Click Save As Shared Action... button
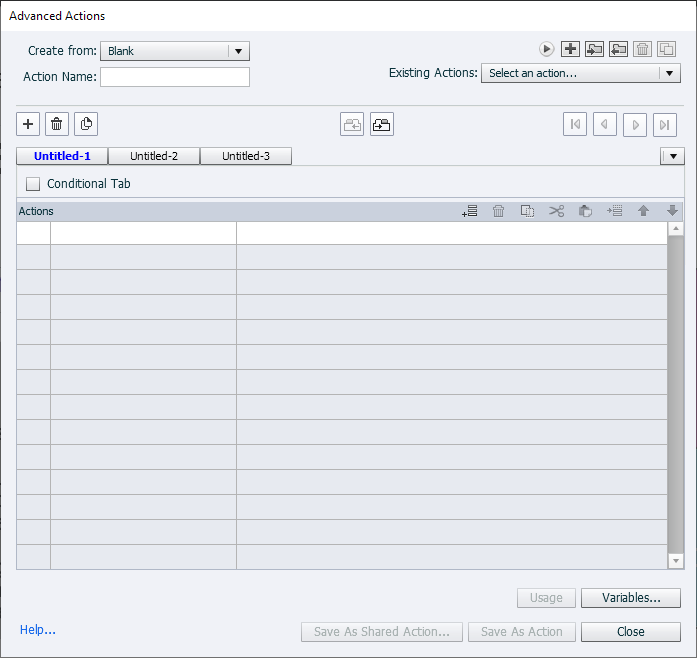The width and height of the screenshot is (697, 658). point(382,632)
